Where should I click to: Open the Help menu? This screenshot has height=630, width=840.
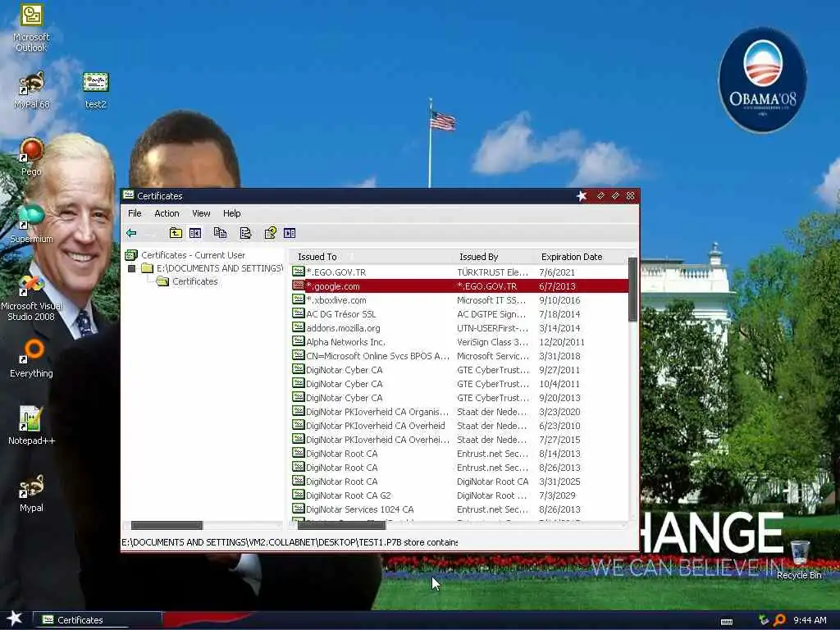[x=231, y=213]
